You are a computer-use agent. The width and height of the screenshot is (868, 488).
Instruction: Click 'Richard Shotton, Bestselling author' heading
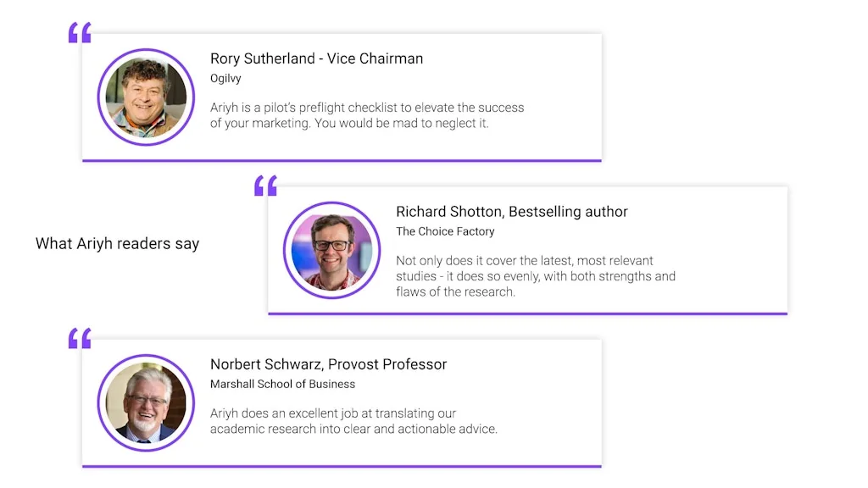pyautogui.click(x=511, y=212)
